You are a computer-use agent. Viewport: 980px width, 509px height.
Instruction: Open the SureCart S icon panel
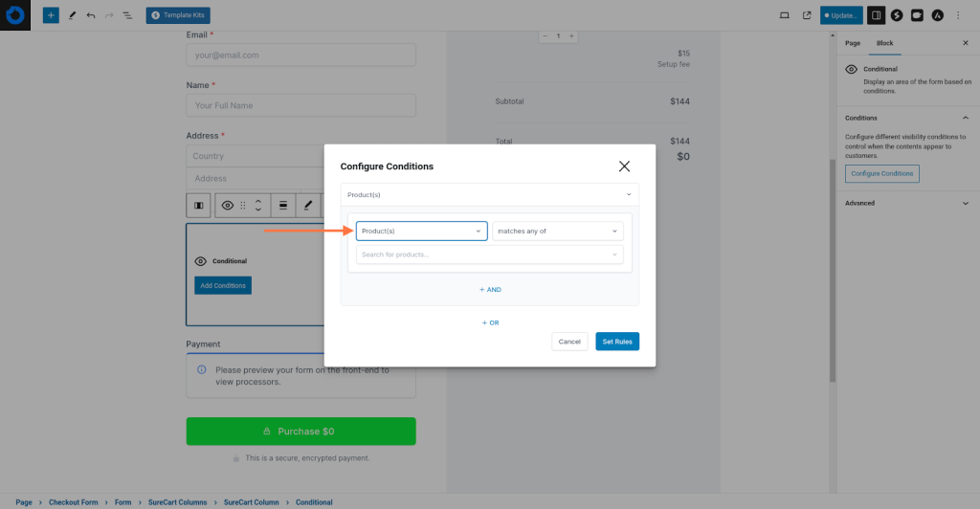pyautogui.click(x=897, y=15)
